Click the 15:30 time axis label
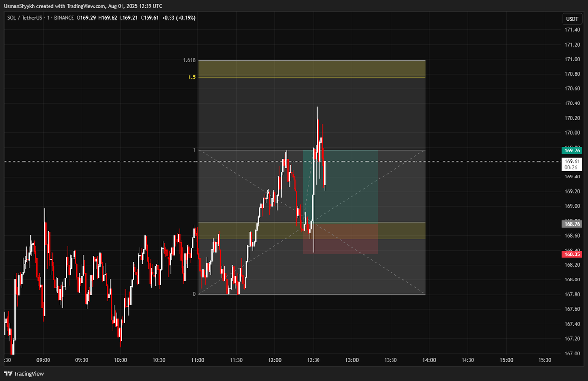Viewport: 588px width, 381px height. 545,360
